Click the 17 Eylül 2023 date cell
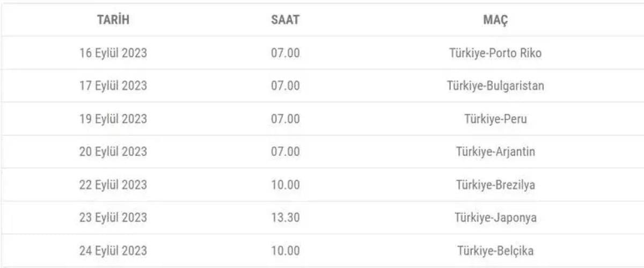 point(113,86)
